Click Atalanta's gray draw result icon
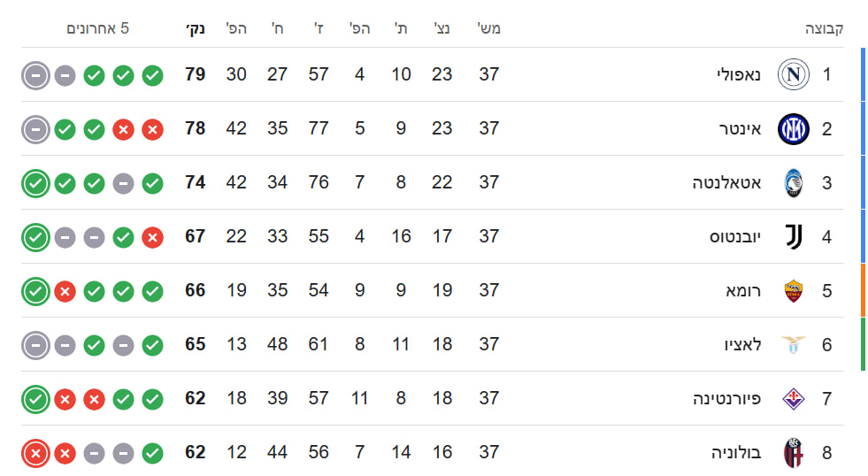The height and width of the screenshot is (476, 868). (x=123, y=183)
